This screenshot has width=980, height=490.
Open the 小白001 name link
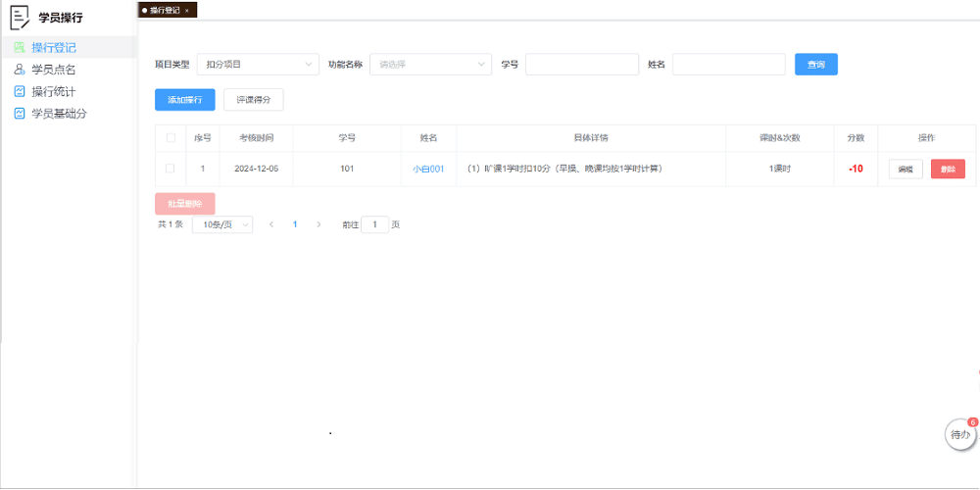pos(428,169)
